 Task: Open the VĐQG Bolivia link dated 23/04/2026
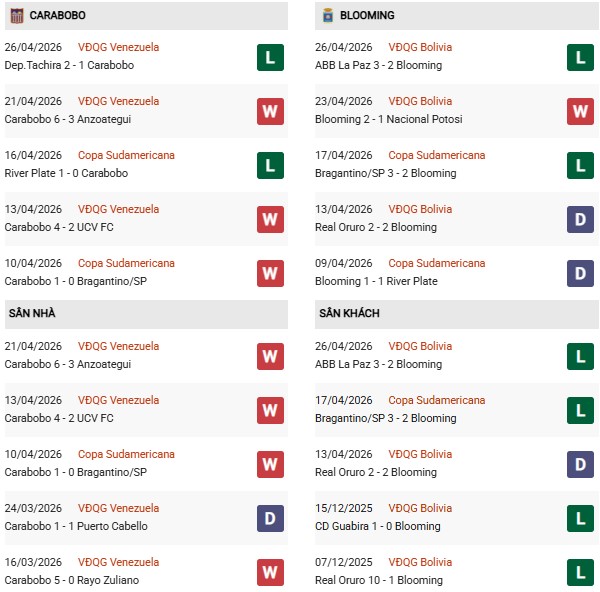[x=420, y=101]
